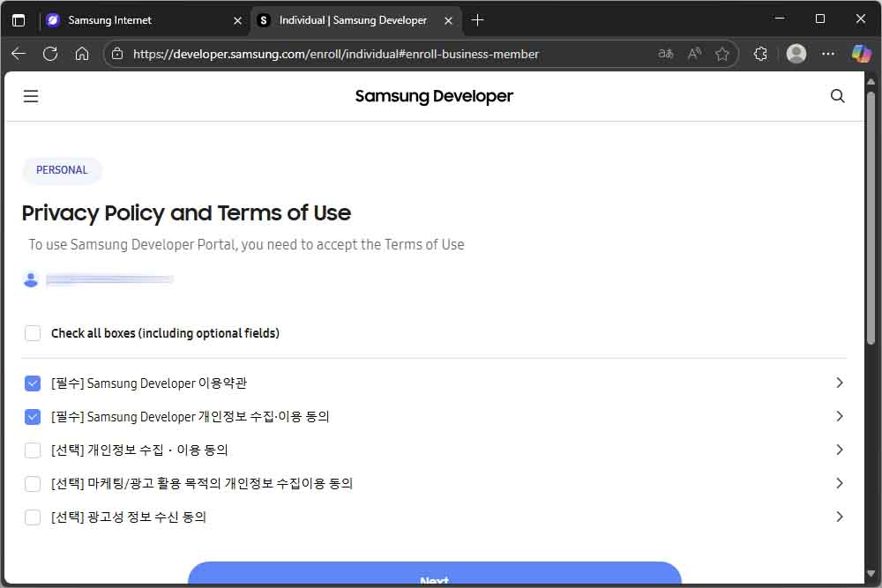882x588 pixels.
Task: Click the Samsung Internet tab favicon
Action: pyautogui.click(x=53, y=20)
